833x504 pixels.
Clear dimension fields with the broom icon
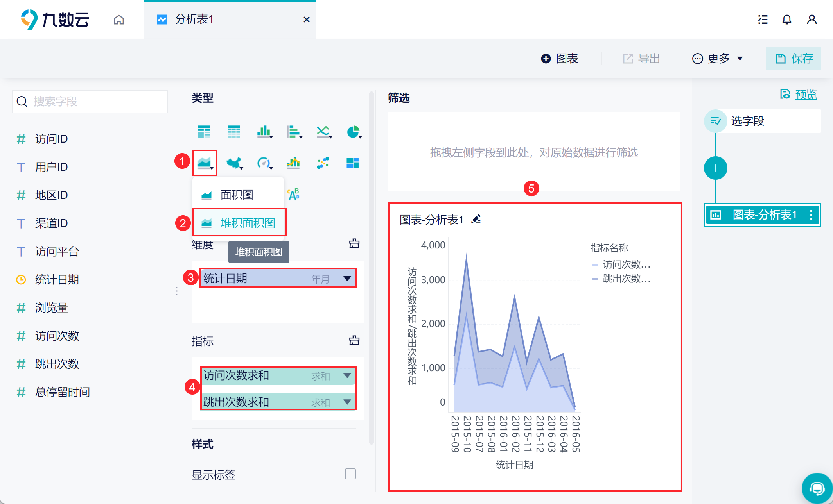pyautogui.click(x=354, y=244)
